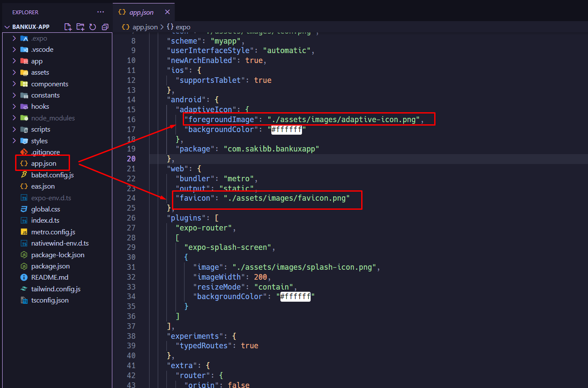Viewport: 588px width, 388px height.
Task: Collapse the BANKUX-APP workspace folder
Action: 7,27
